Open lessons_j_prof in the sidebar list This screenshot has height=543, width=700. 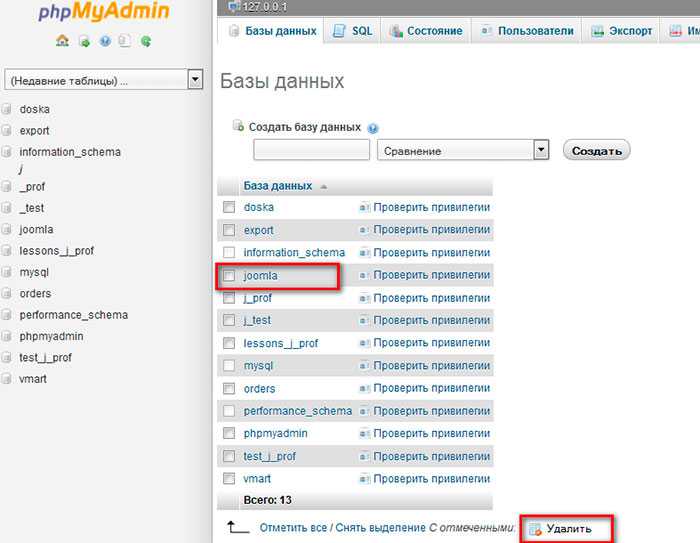(x=57, y=251)
